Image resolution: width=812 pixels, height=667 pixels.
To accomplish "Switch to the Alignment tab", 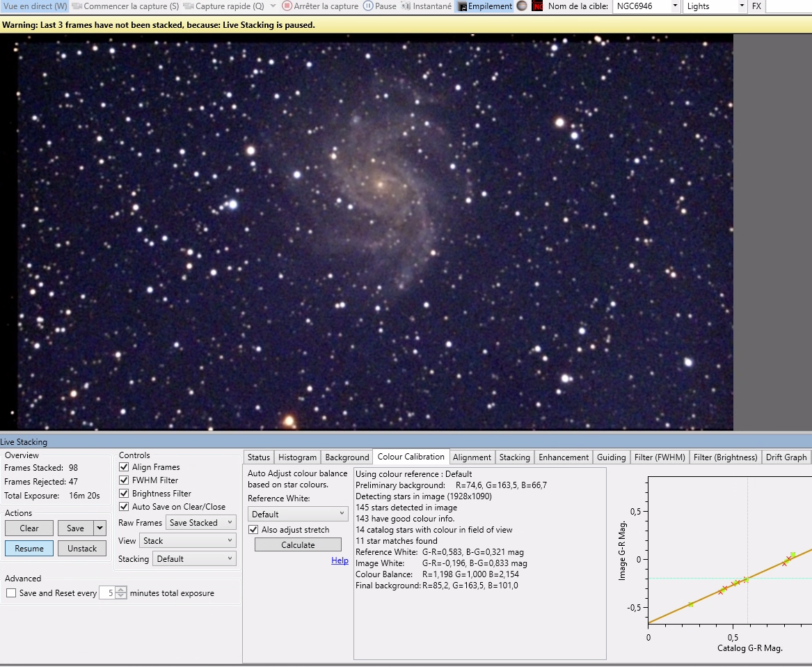I will pos(472,457).
